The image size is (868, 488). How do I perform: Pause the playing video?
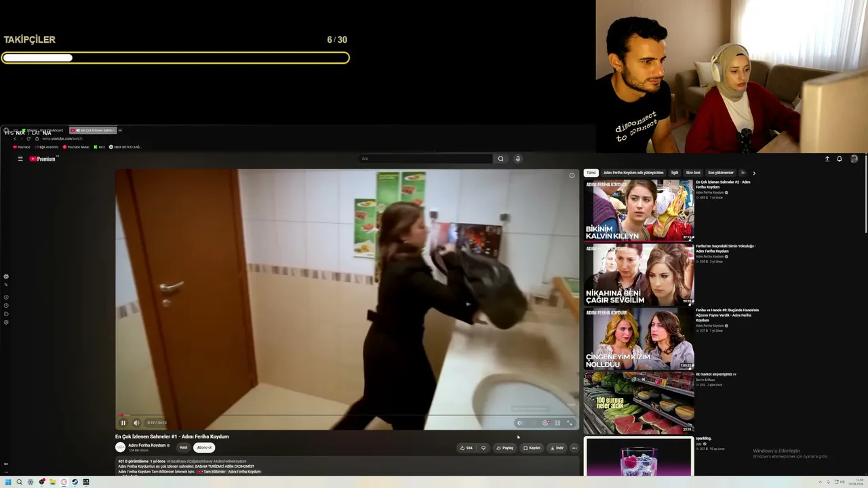pyautogui.click(x=123, y=423)
